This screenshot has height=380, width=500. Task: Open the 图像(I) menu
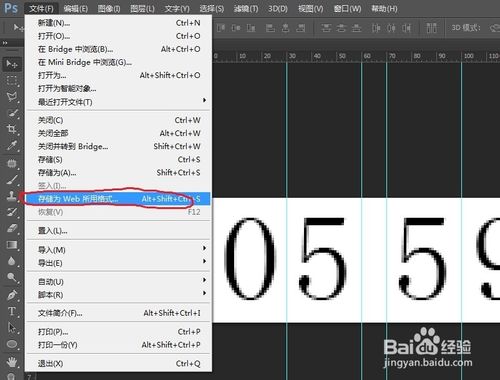109,9
